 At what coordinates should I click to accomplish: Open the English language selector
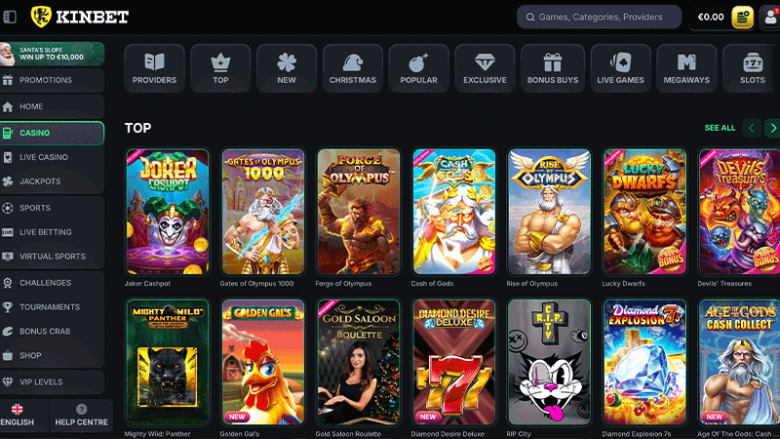pos(17,416)
